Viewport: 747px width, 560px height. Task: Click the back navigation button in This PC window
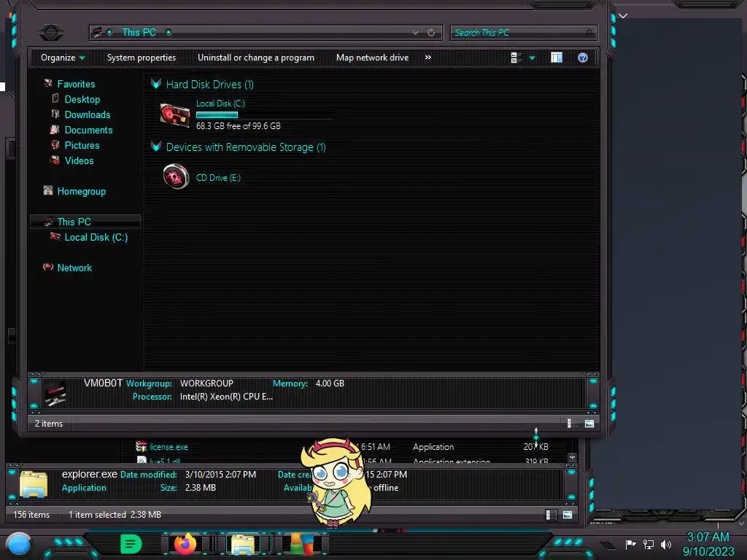tap(50, 32)
